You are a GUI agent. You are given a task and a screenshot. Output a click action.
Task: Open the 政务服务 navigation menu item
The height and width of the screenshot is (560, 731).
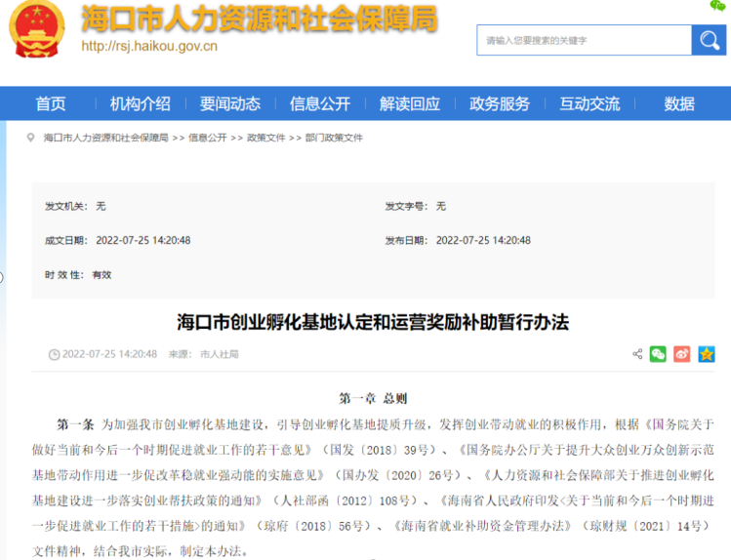[x=500, y=103]
